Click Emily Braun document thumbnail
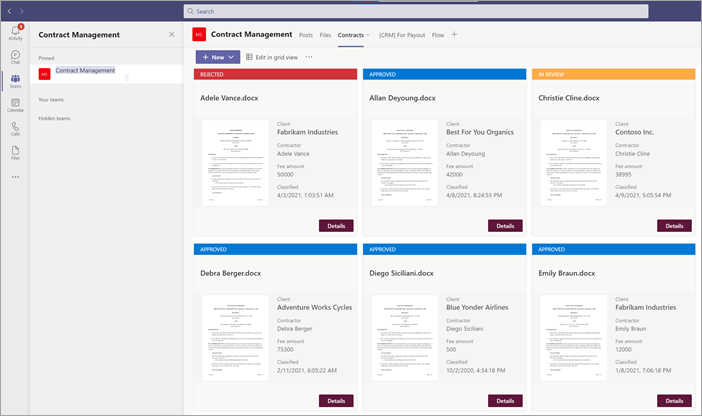This screenshot has height=416, width=702. tap(574, 338)
